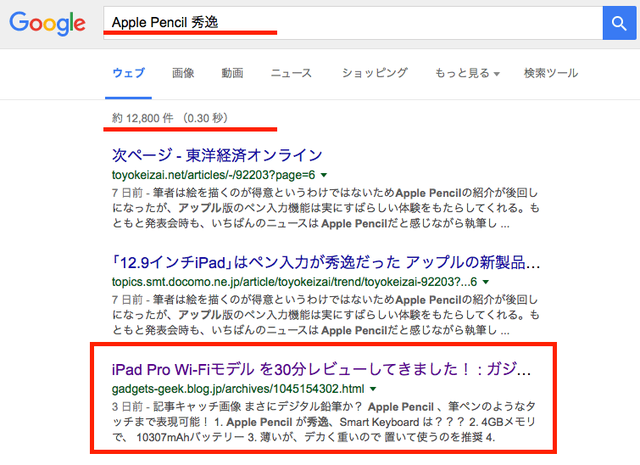
Task: Switch to the 動画 tab
Action: coord(232,73)
